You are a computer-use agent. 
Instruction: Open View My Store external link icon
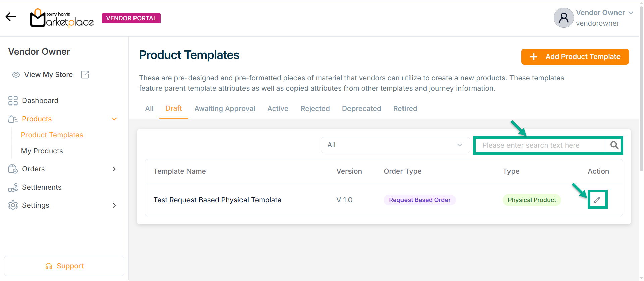[85, 75]
